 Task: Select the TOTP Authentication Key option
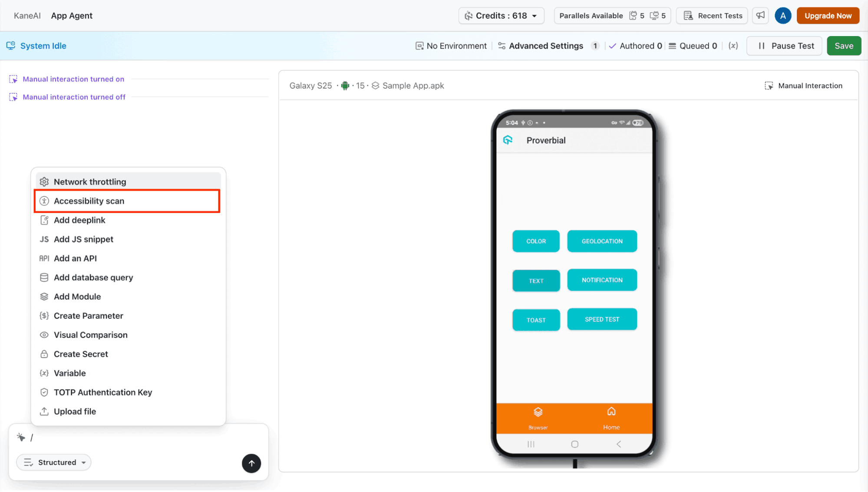[x=103, y=392]
